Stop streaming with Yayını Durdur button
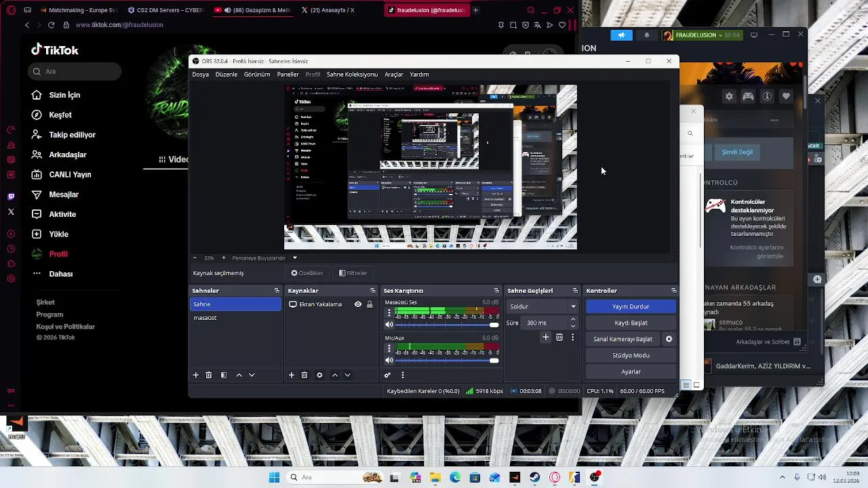 (x=631, y=306)
